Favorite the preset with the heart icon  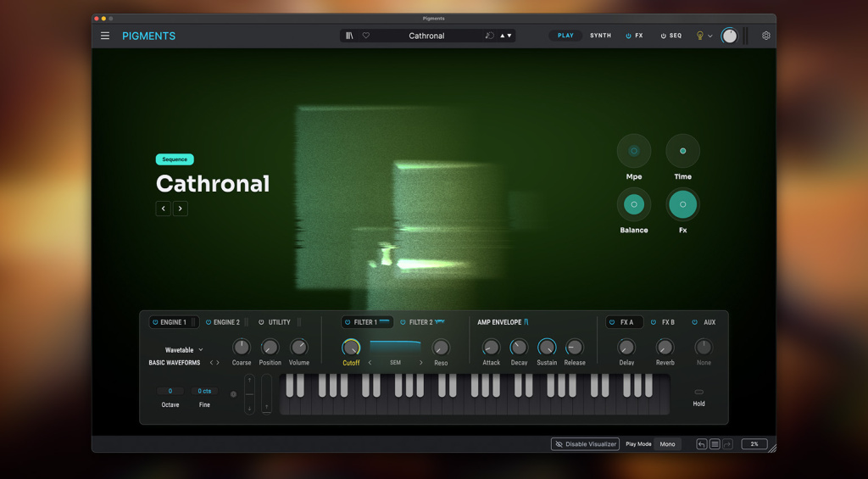pyautogui.click(x=366, y=36)
